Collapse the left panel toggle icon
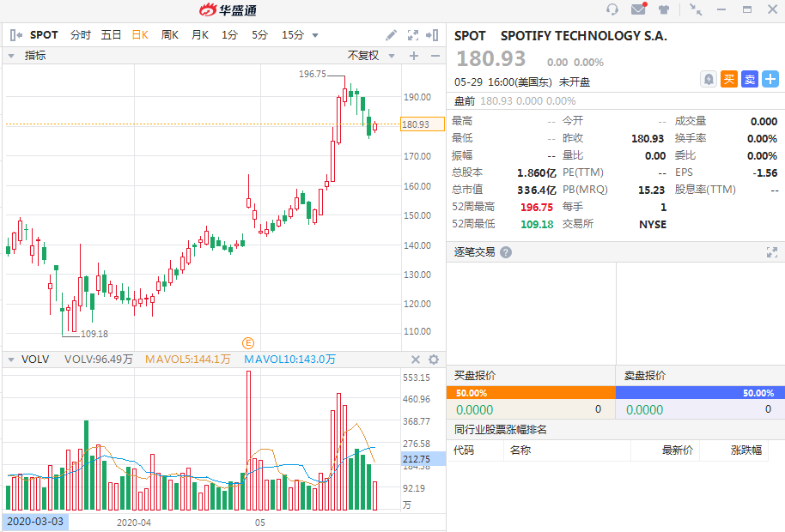This screenshot has width=785, height=532. [x=16, y=35]
